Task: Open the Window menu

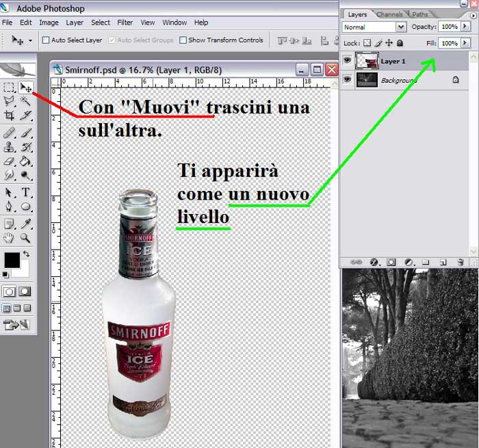Action: click(174, 23)
